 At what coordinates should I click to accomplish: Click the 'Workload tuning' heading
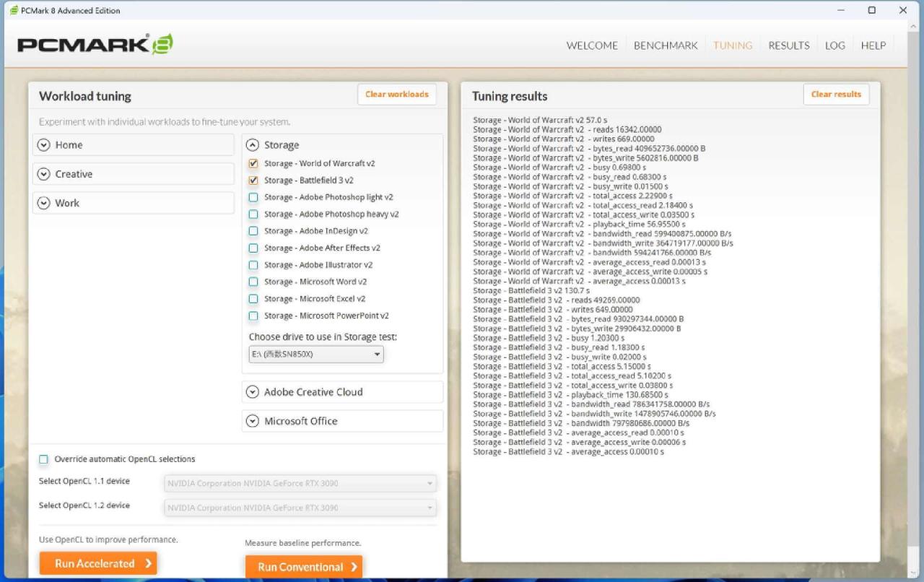85,96
